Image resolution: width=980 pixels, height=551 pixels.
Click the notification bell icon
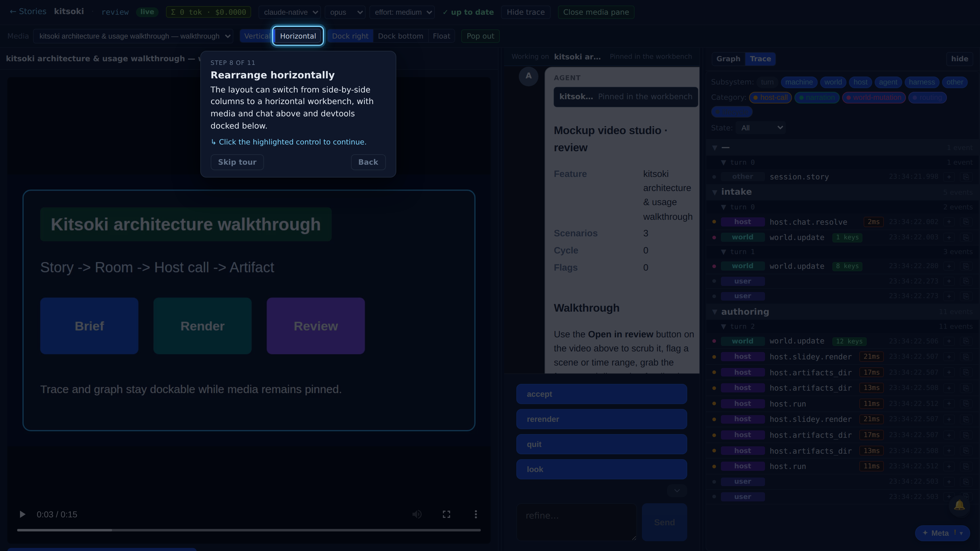pos(959,505)
